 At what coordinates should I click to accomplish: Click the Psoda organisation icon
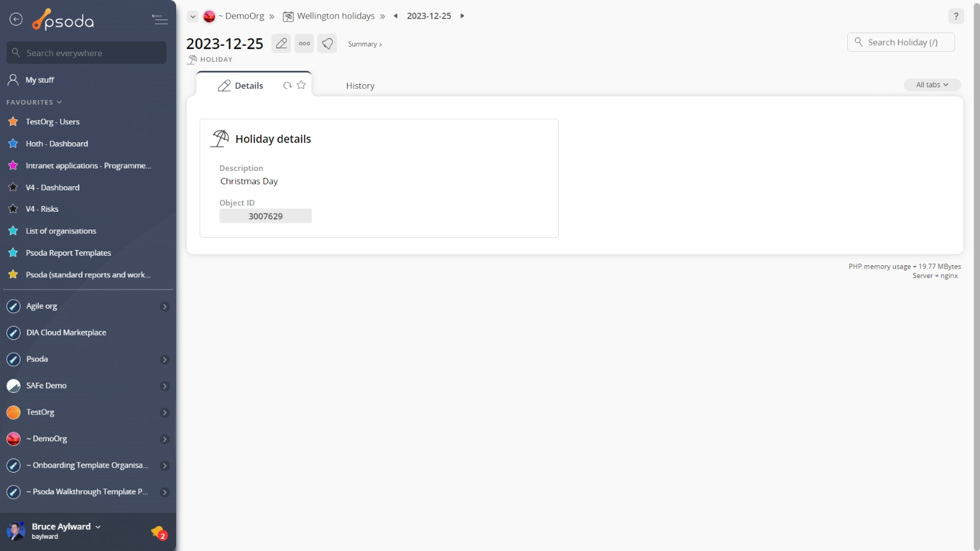pyautogui.click(x=13, y=360)
